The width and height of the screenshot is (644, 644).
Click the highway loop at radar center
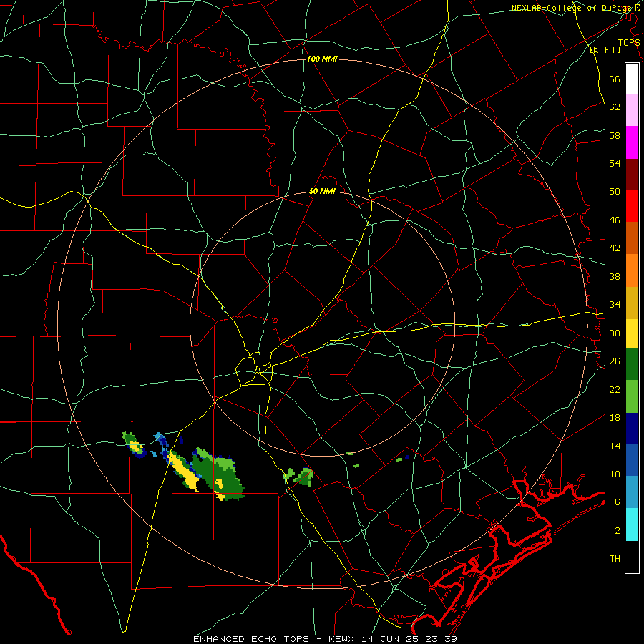pyautogui.click(x=255, y=370)
